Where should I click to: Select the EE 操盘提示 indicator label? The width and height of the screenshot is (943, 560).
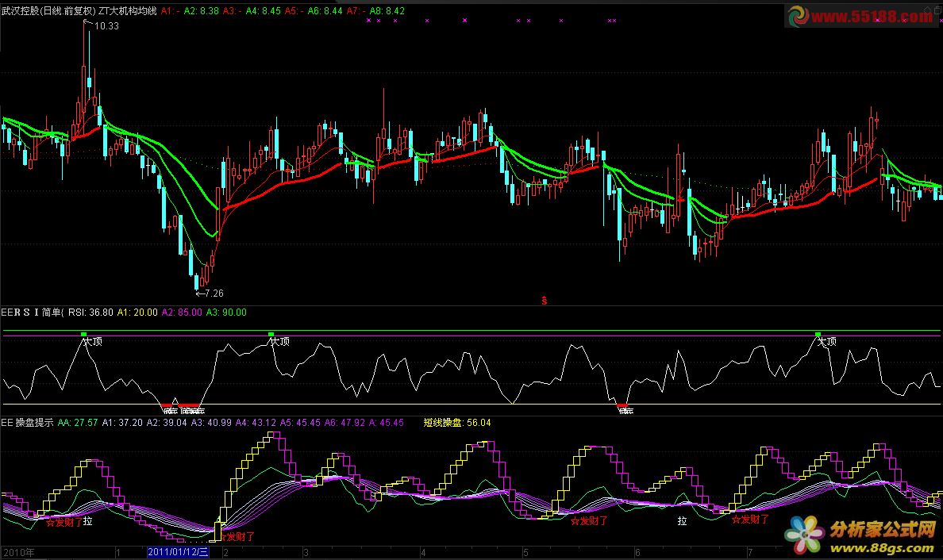tap(27, 423)
